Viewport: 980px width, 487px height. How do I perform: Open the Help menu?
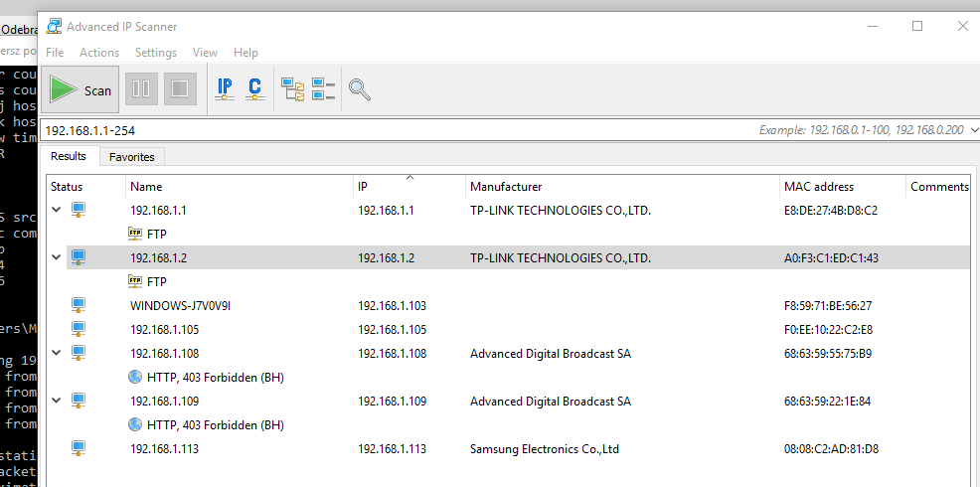click(245, 53)
